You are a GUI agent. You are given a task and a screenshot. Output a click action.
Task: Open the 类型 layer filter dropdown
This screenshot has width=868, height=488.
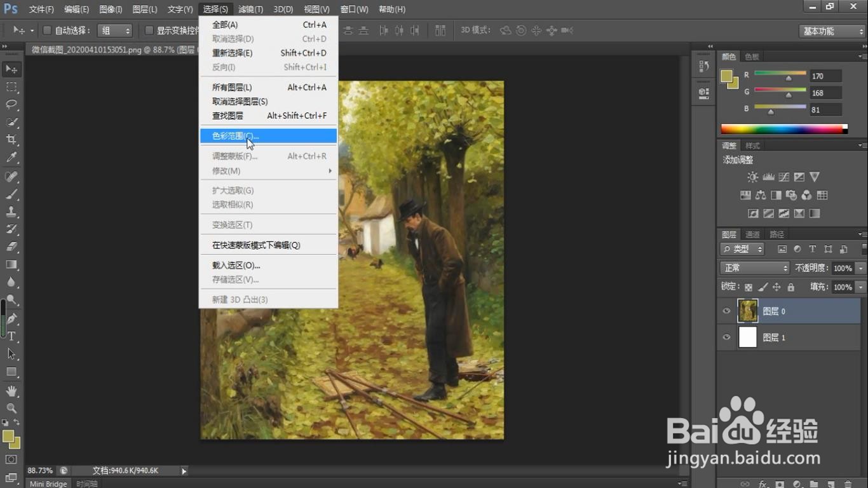point(742,249)
